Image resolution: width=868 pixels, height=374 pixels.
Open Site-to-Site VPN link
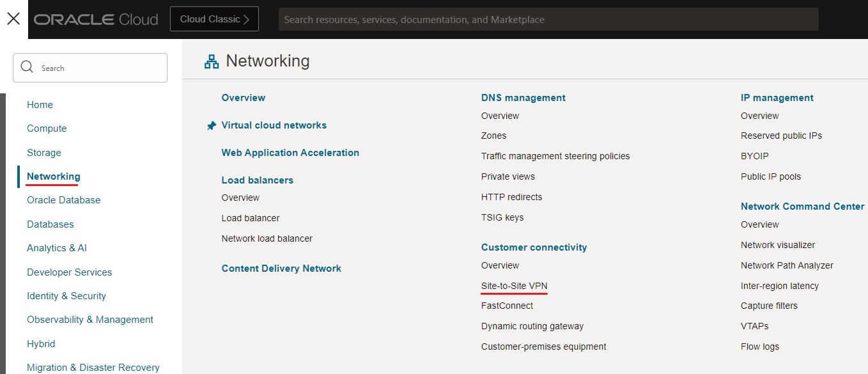514,286
